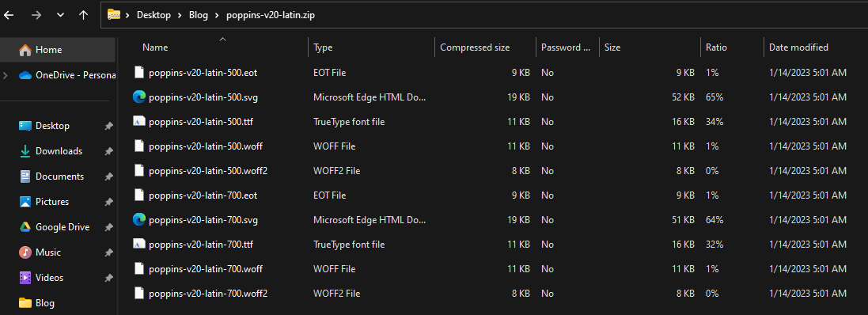The image size is (868, 315).
Task: Click the pin next to Documents
Action: coord(108,176)
